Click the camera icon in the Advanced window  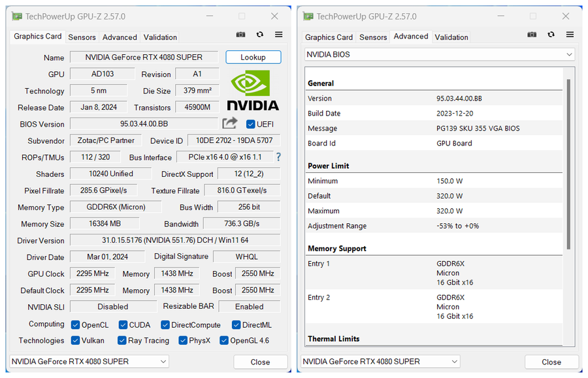tap(532, 35)
